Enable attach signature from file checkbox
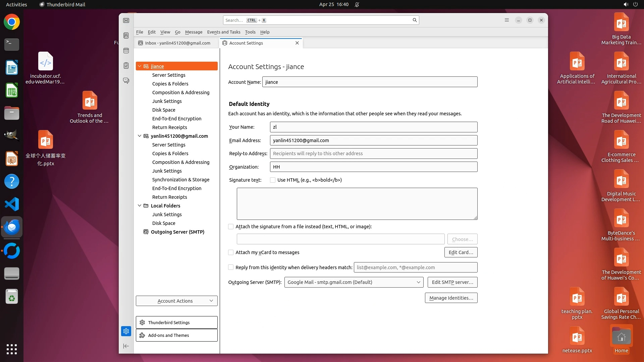Screen dimensions: 644x362 231,227
